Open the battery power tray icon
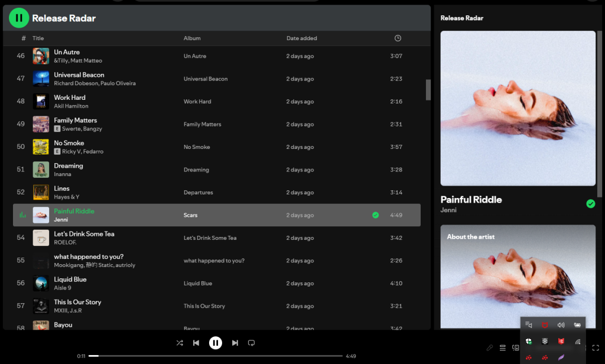The height and width of the screenshot is (364, 605). coord(577,325)
